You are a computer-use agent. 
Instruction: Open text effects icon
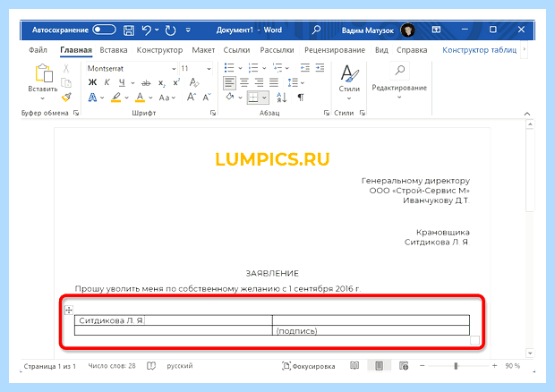coord(92,98)
